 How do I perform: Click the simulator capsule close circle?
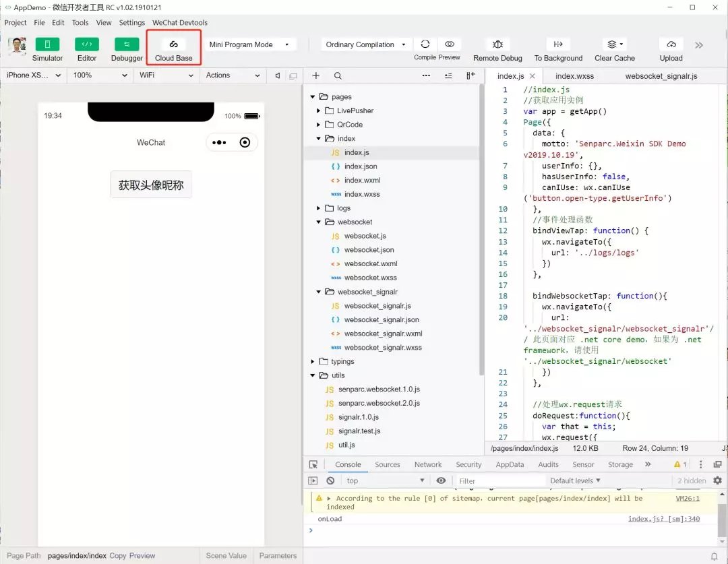click(245, 142)
